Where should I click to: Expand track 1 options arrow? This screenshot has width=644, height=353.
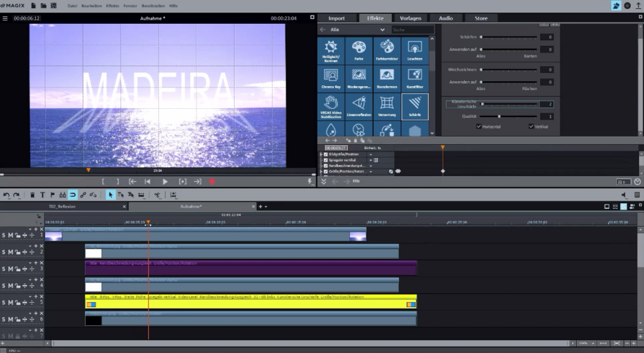coord(30,229)
